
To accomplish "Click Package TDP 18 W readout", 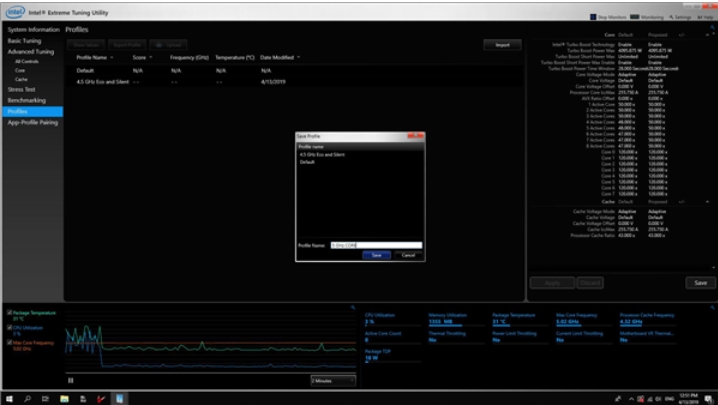I will pyautogui.click(x=371, y=358).
